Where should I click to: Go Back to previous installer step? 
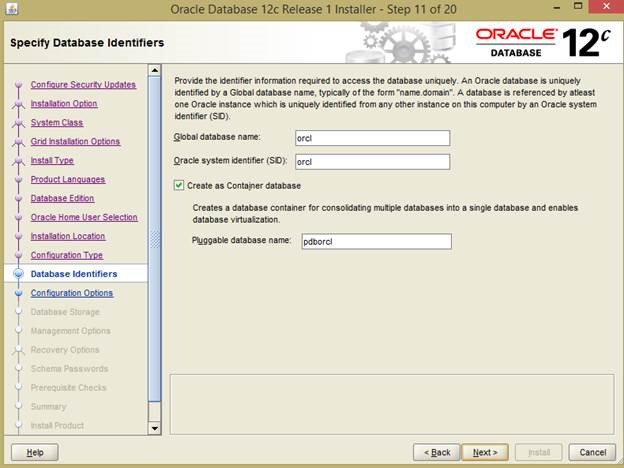437,452
